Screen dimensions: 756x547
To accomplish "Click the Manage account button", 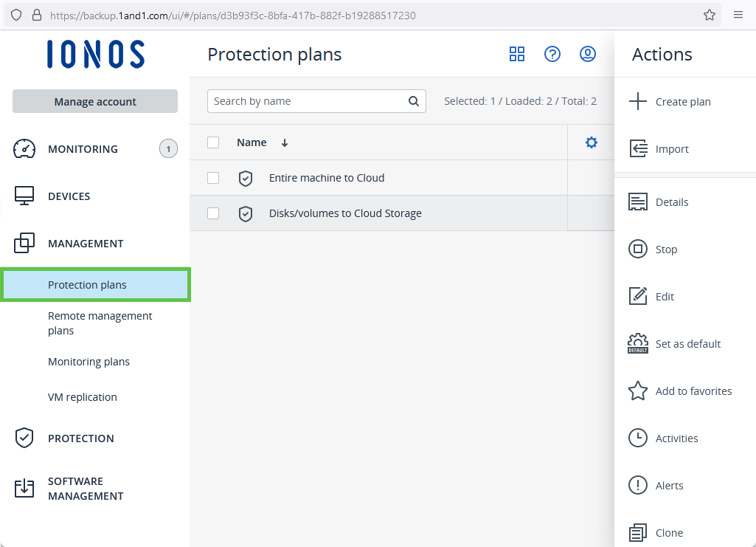I will click(95, 102).
